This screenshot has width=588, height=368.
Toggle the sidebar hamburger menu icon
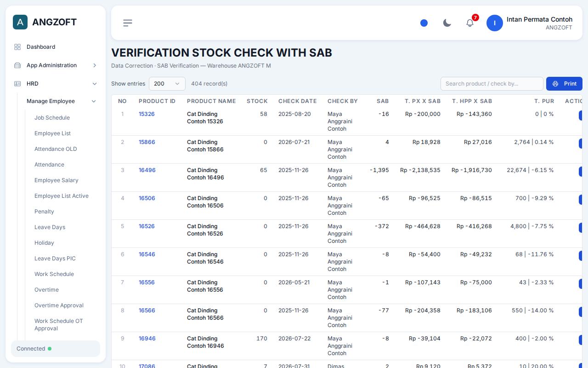click(128, 23)
